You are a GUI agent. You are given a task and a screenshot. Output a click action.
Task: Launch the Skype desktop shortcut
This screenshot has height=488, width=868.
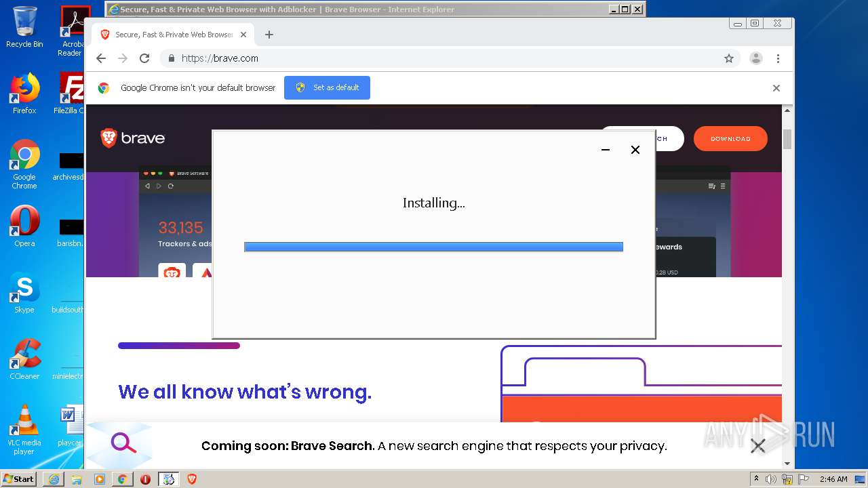pyautogui.click(x=24, y=293)
